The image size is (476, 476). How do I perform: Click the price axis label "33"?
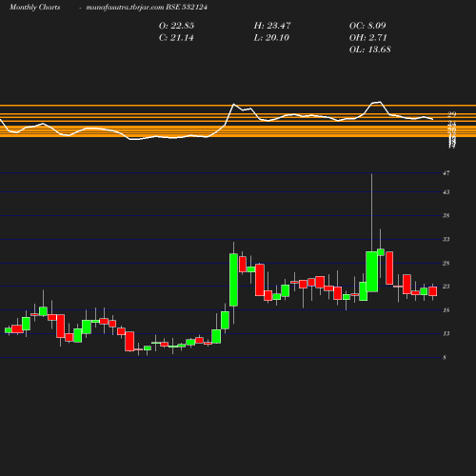446,239
